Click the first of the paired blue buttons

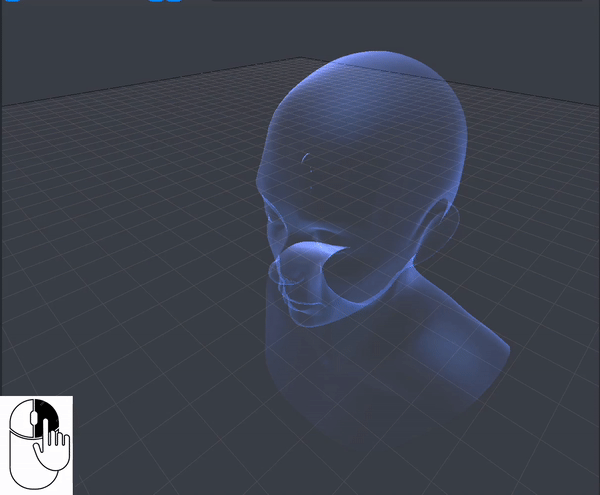click(x=156, y=1)
